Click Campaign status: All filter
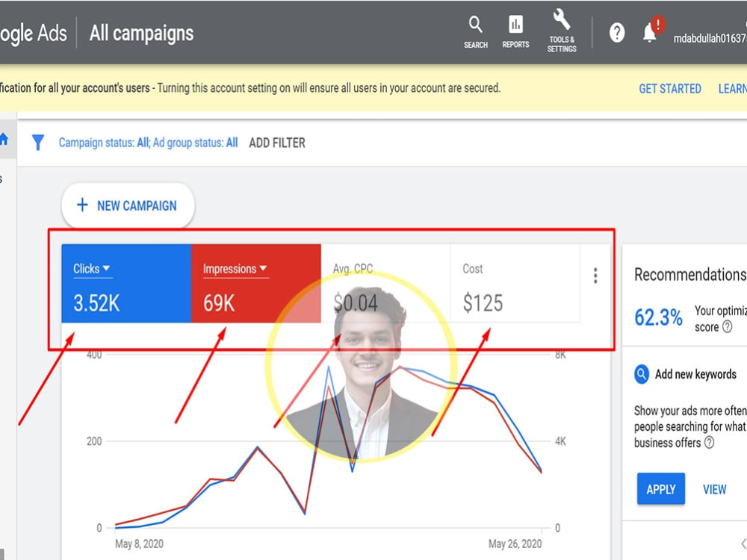 (103, 143)
